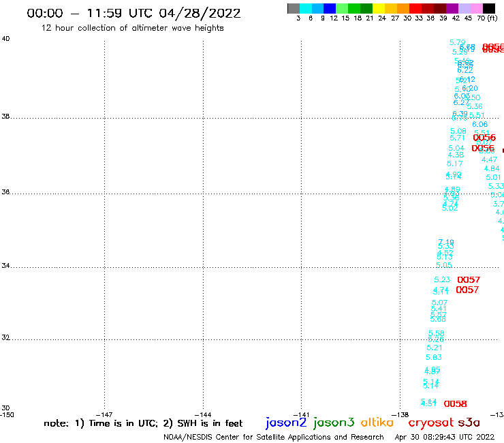504x443 pixels.
Task: Click the -141 longitude axis label
Action: (x=301, y=415)
